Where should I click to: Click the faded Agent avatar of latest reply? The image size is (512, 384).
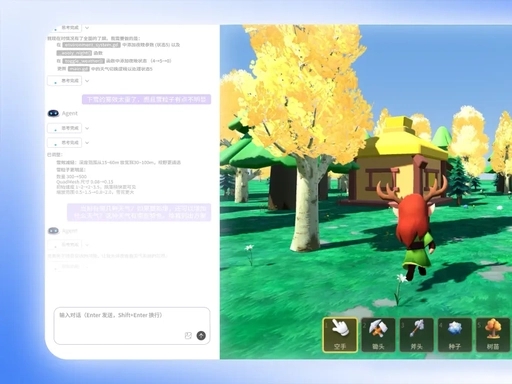click(53, 231)
